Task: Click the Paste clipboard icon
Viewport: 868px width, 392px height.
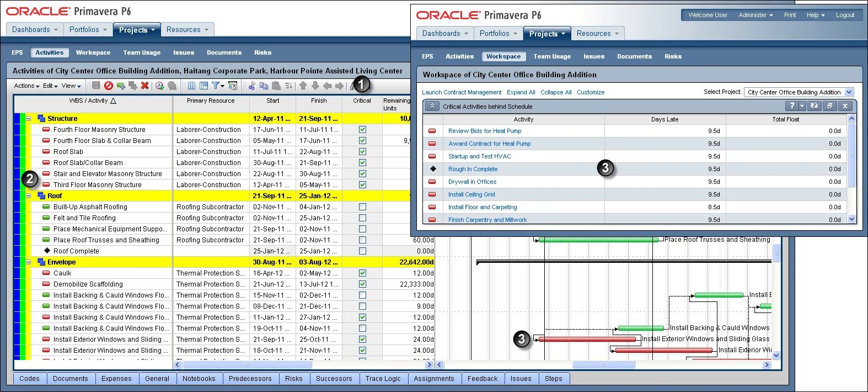Action: point(276,86)
